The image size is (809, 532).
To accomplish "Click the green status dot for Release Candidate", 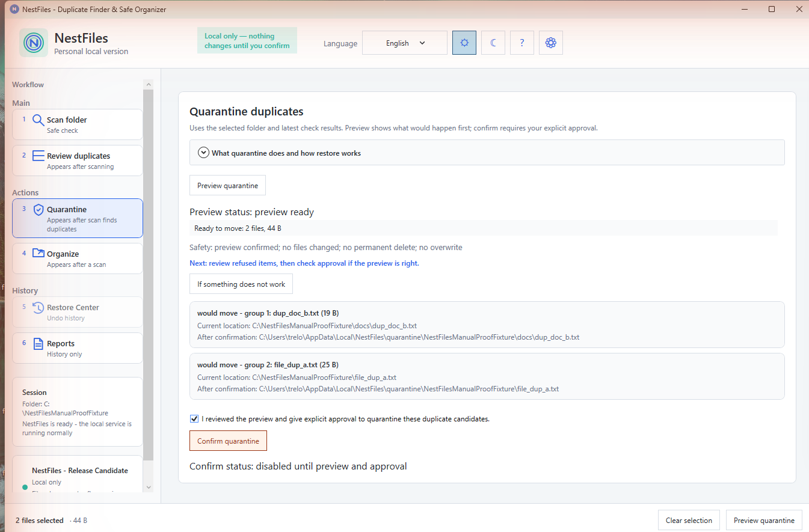I will [x=25, y=486].
